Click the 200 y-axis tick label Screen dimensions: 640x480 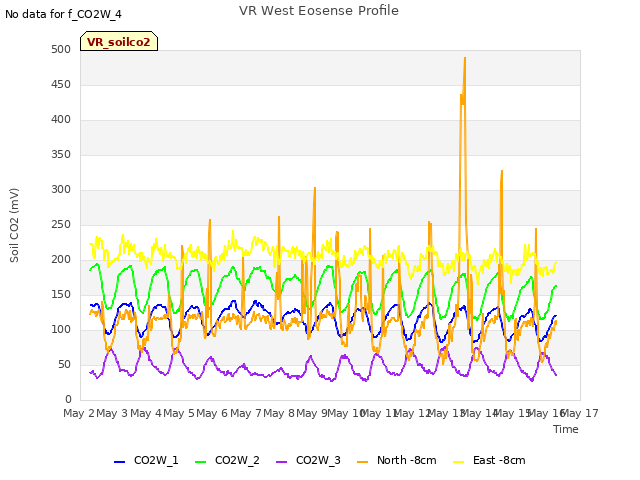61,260
